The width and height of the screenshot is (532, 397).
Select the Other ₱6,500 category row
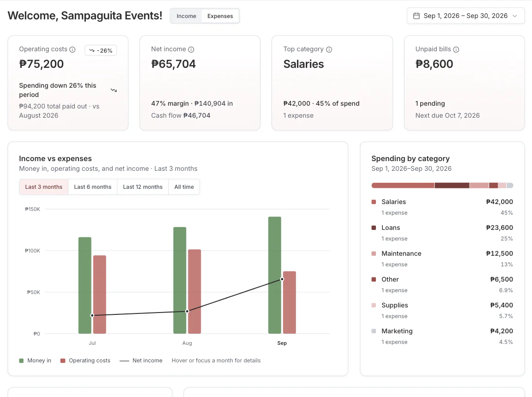pyautogui.click(x=442, y=284)
